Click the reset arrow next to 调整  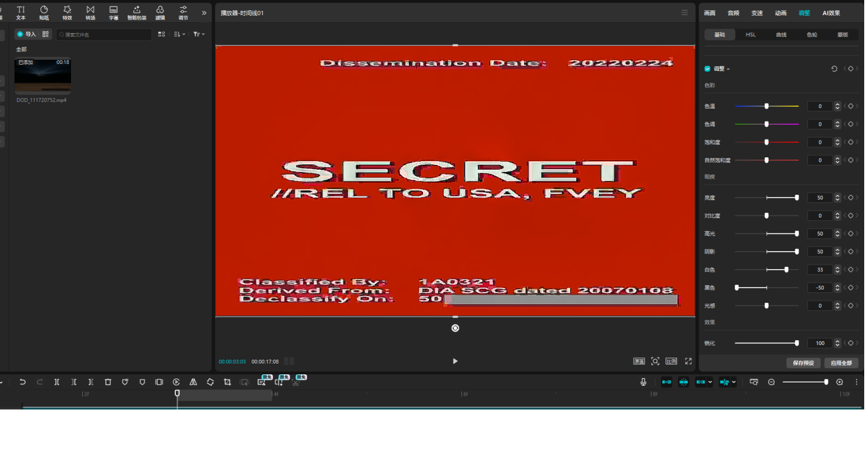(x=834, y=69)
